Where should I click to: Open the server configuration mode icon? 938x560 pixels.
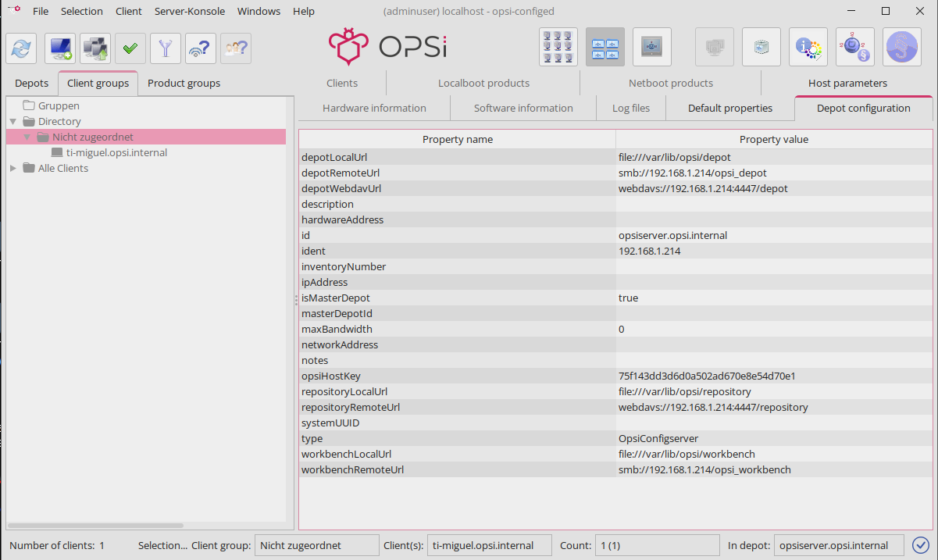tap(652, 47)
